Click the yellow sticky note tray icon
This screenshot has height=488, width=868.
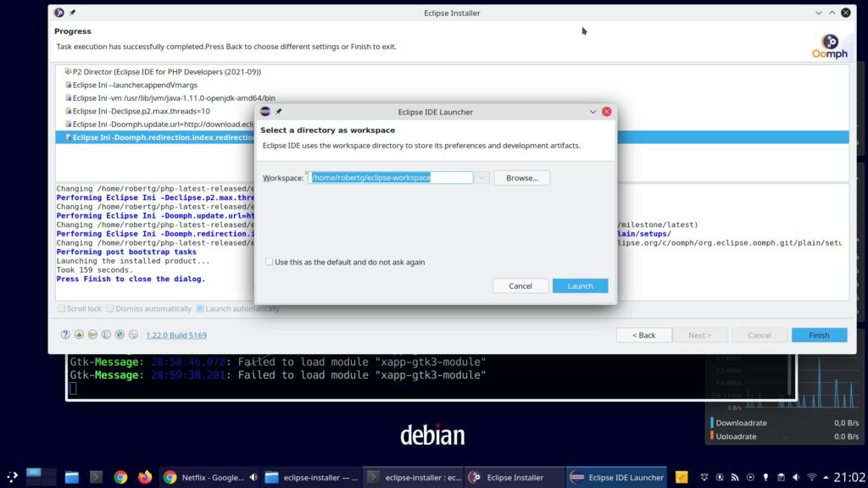pos(682,477)
